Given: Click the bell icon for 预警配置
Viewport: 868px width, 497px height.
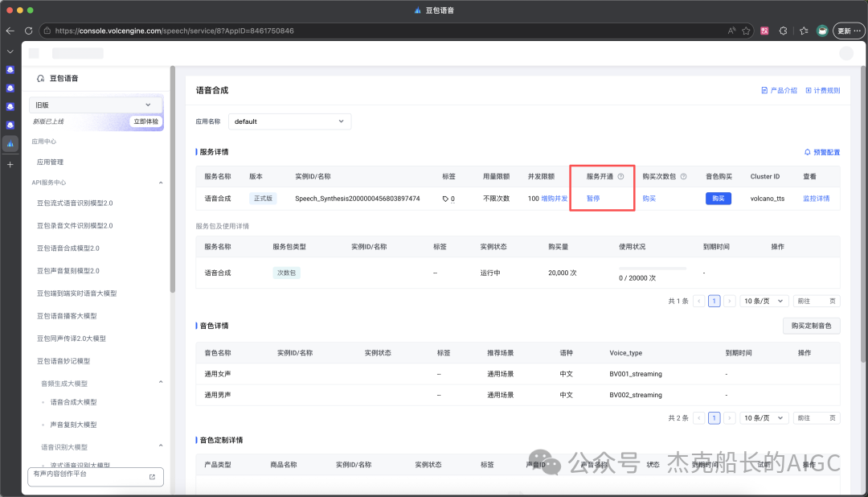Looking at the screenshot, I should coord(807,152).
